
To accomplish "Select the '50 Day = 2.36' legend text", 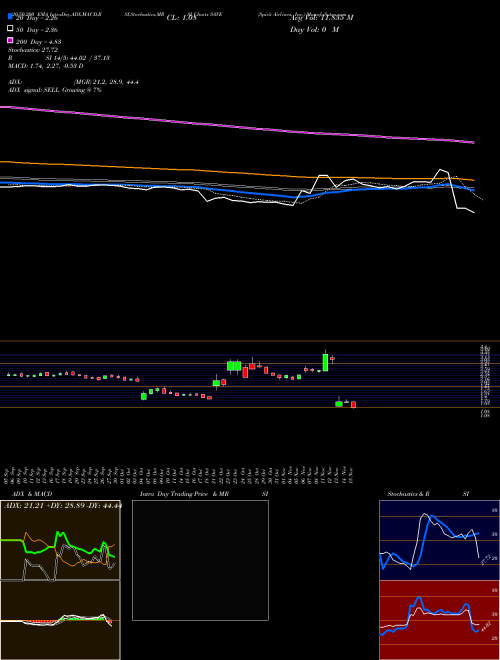I will point(37,29).
